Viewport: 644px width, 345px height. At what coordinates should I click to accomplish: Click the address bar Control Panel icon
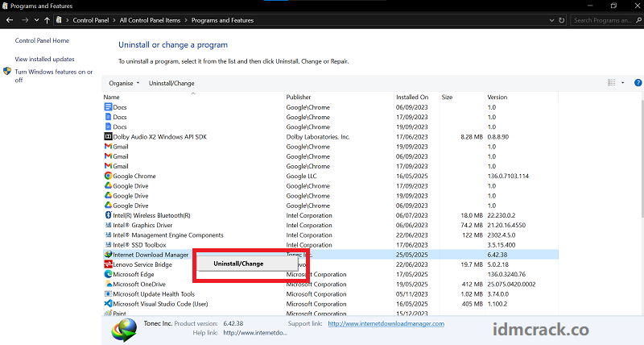59,19
